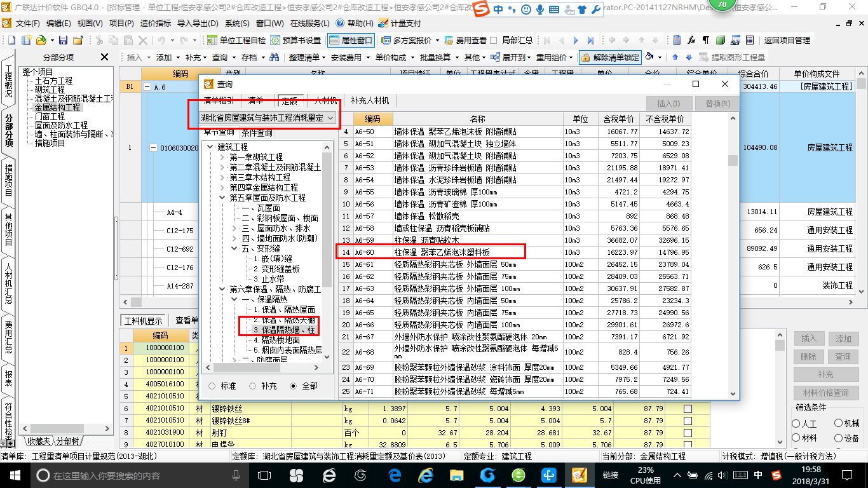Switch to 条件查询 tab
The width and height of the screenshot is (868, 488).
[x=257, y=133]
